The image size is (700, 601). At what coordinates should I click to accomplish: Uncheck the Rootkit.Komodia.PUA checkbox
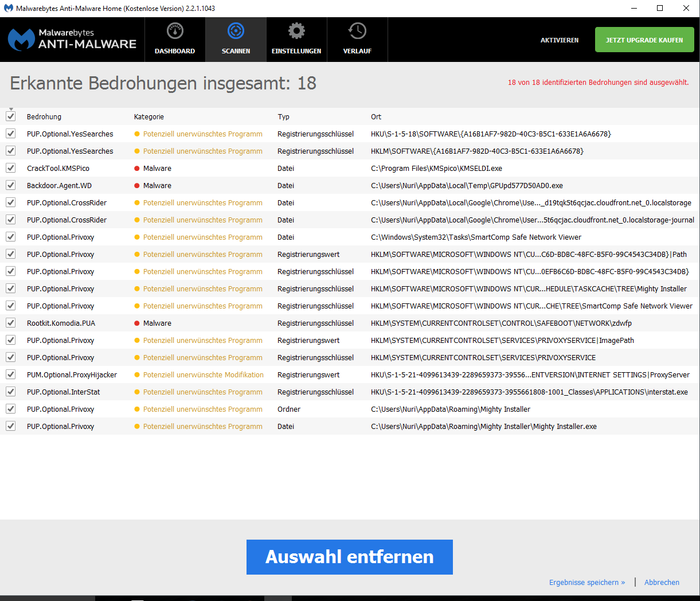pyautogui.click(x=10, y=323)
